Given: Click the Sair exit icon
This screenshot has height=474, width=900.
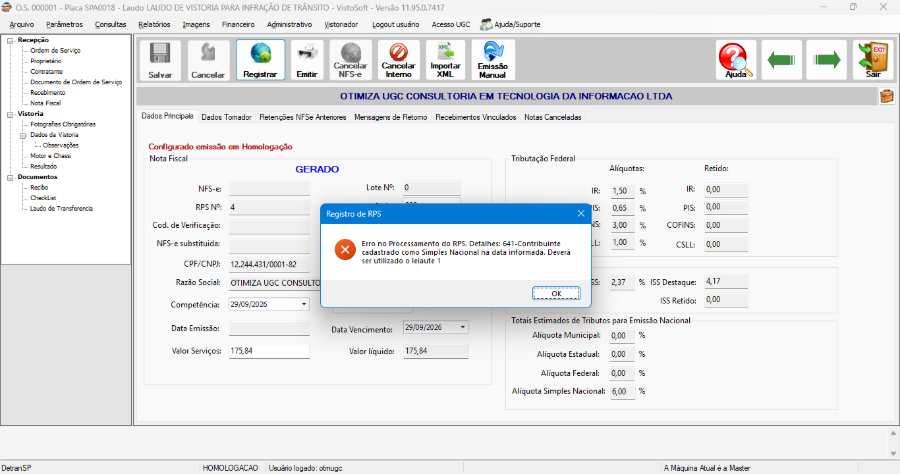Looking at the screenshot, I should tap(872, 60).
